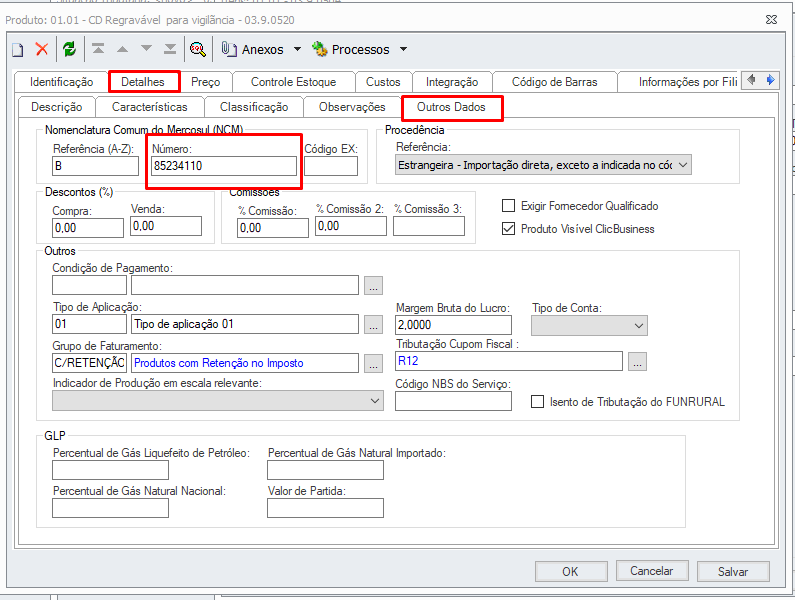Image resolution: width=795 pixels, height=600 pixels.
Task: Go to last record arrow icon
Action: [x=170, y=49]
